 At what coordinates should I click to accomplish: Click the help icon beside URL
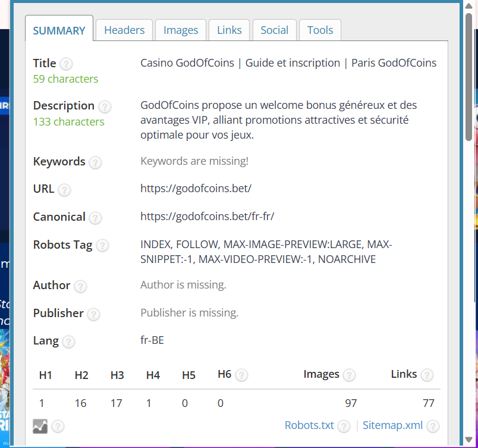click(x=64, y=190)
